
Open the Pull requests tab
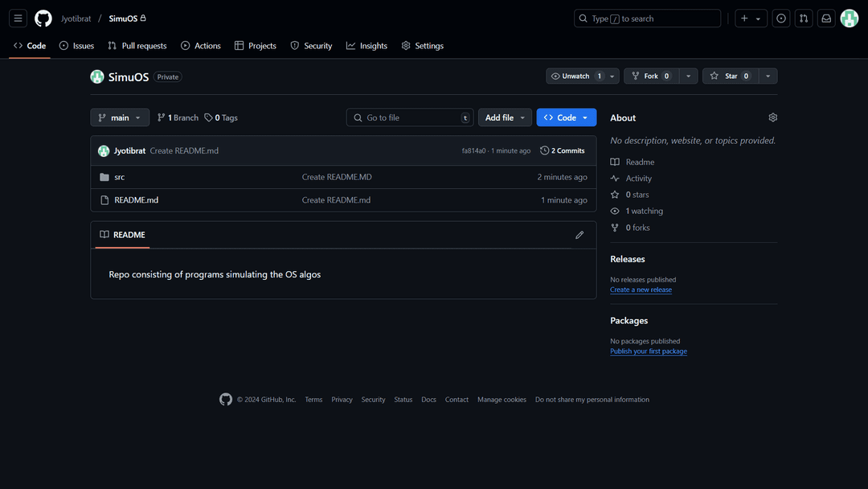point(137,45)
